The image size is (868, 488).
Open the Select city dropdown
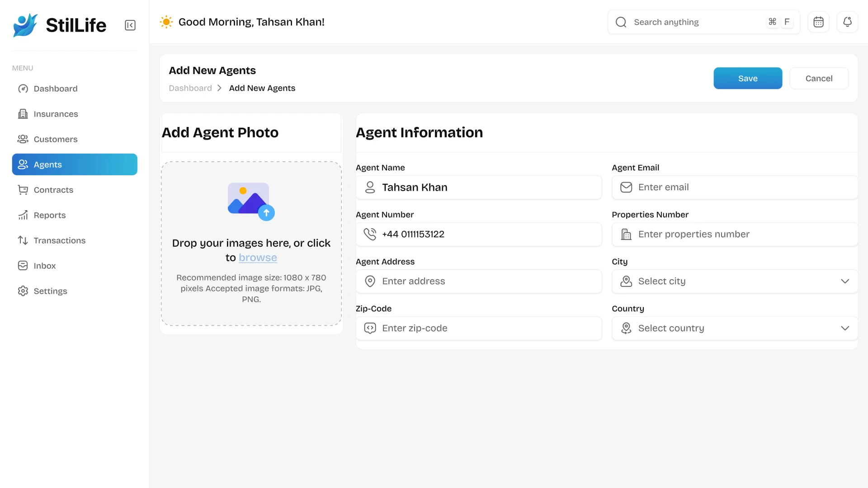tap(734, 281)
